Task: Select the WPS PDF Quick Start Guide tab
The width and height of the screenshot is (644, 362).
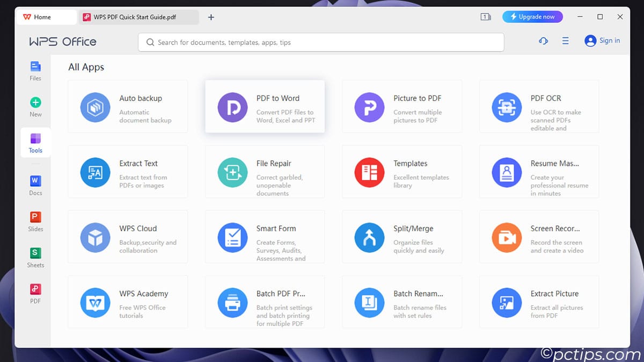Action: pos(138,17)
